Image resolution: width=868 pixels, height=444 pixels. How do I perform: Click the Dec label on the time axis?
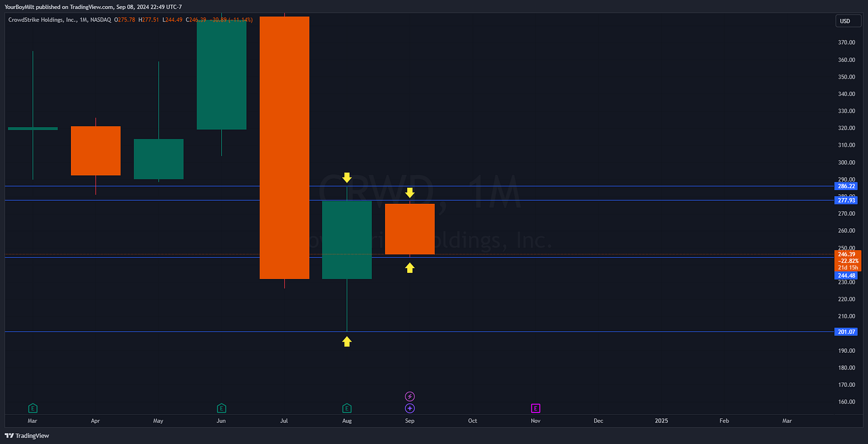598,421
